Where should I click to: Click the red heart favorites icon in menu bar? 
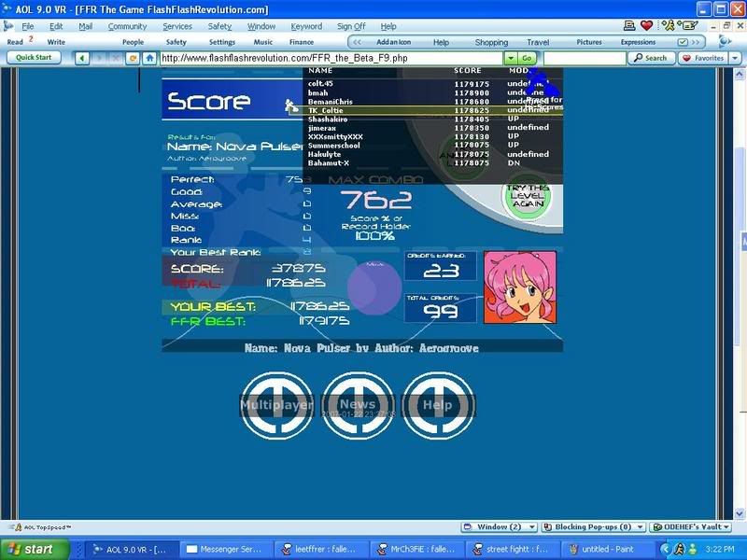646,26
